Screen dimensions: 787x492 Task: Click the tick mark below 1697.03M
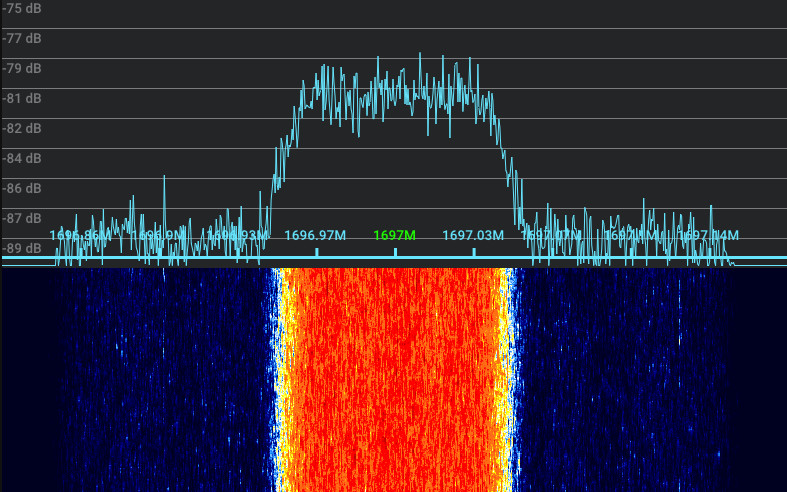474,252
